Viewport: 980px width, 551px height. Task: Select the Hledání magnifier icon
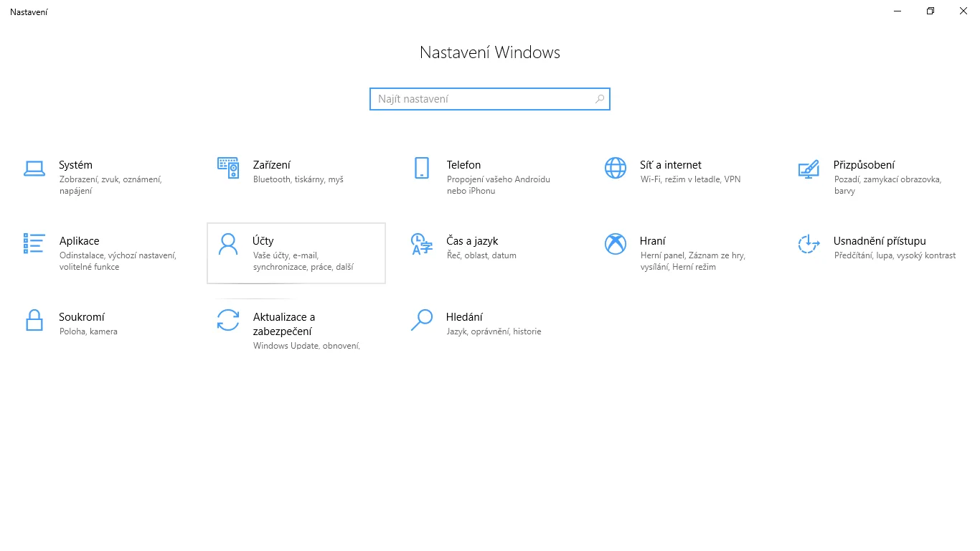pyautogui.click(x=422, y=320)
